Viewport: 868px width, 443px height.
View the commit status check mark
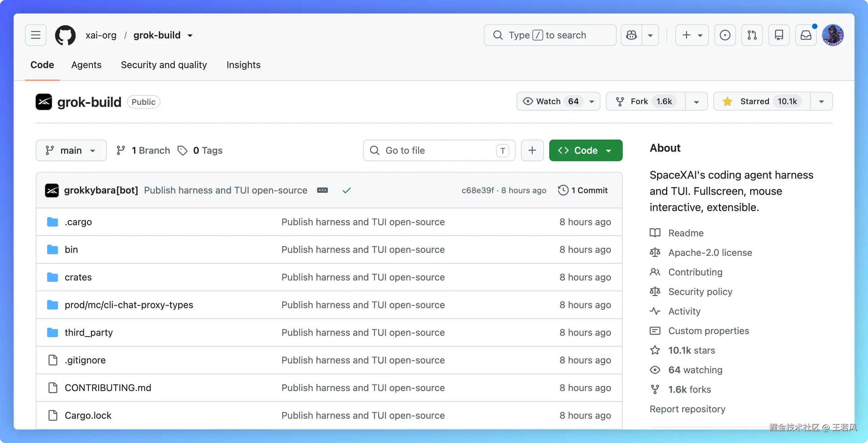[x=347, y=190]
